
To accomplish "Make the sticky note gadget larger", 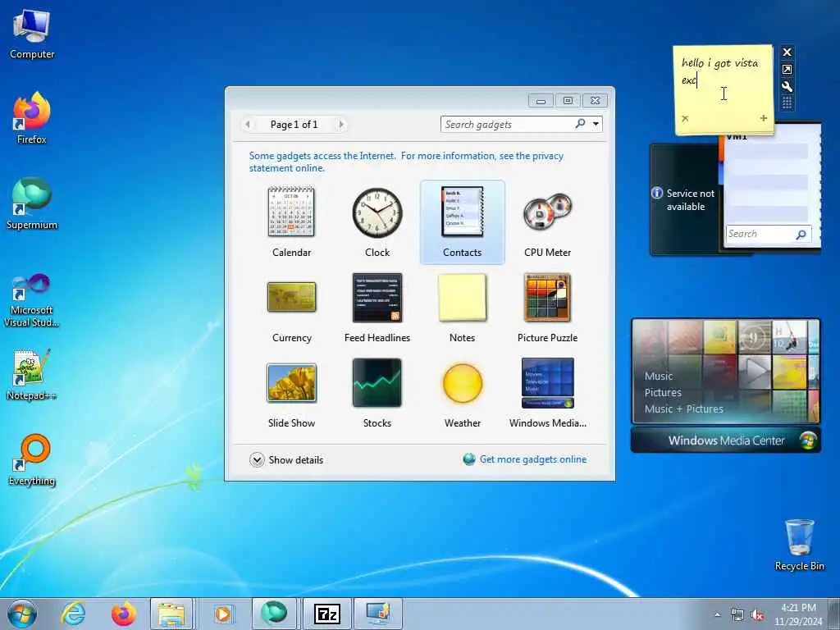I will click(x=787, y=69).
